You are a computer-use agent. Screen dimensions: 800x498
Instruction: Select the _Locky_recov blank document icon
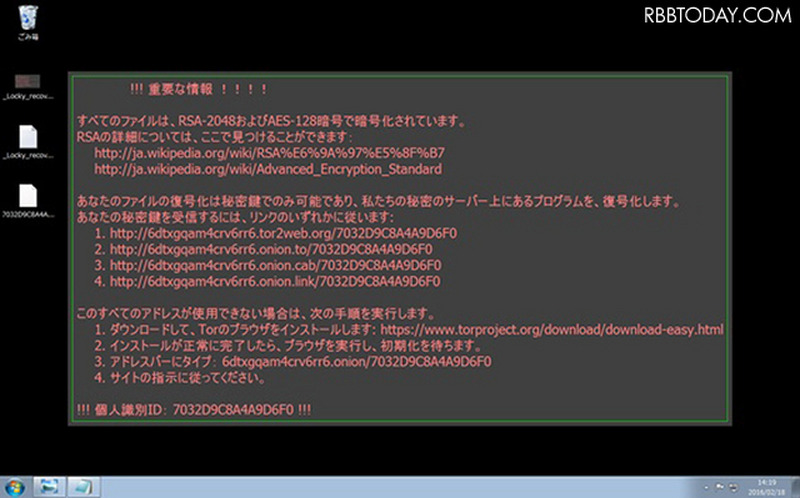coord(29,138)
